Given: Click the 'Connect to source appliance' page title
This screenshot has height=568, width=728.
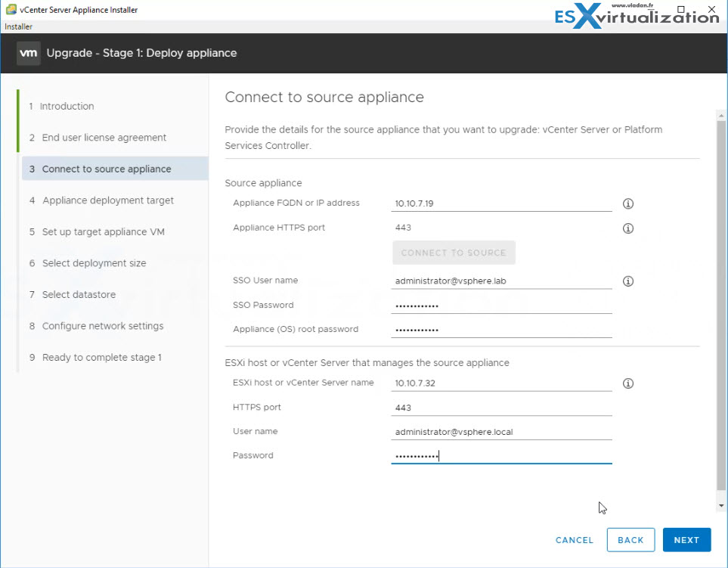Looking at the screenshot, I should click(x=324, y=97).
